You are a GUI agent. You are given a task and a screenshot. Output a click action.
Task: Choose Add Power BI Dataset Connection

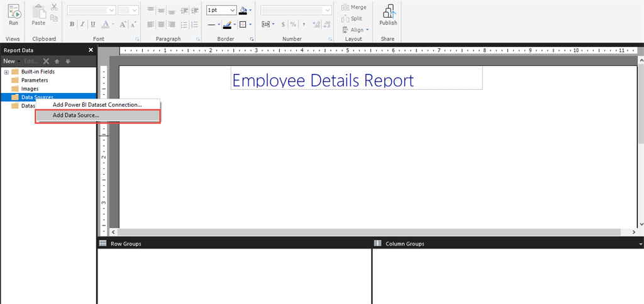point(97,105)
